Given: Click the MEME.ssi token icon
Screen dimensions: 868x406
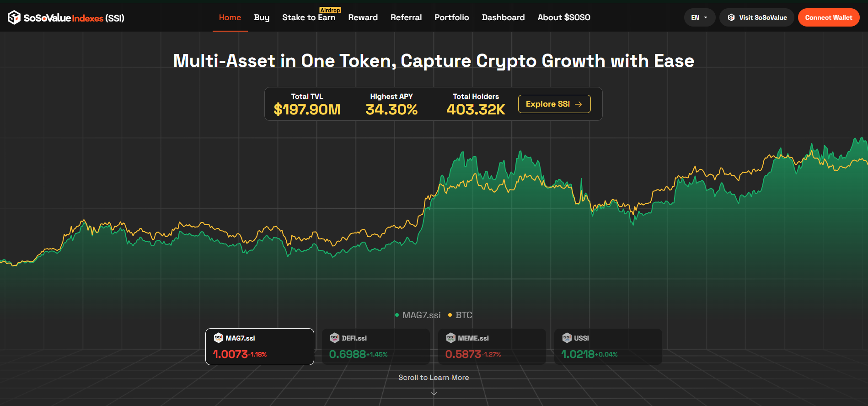Looking at the screenshot, I should [451, 338].
